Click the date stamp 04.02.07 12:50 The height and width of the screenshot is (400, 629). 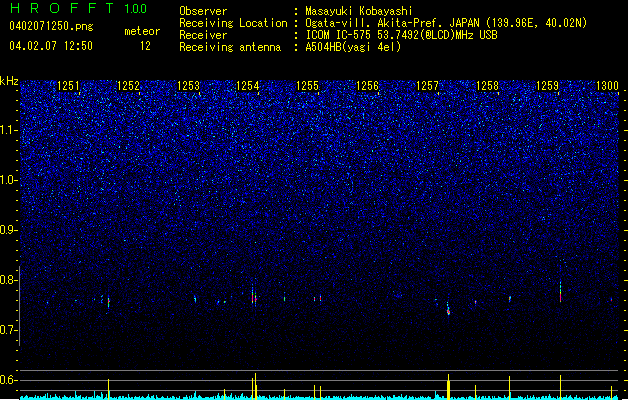click(51, 46)
